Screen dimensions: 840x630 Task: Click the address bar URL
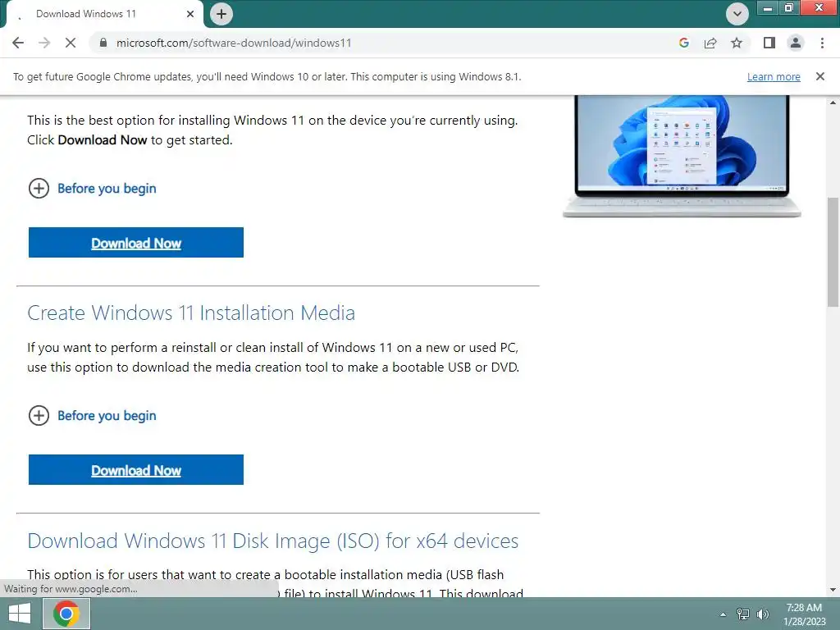tap(234, 43)
